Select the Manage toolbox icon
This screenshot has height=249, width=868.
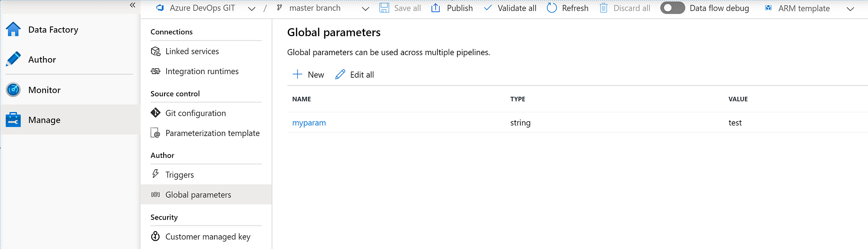[13, 120]
